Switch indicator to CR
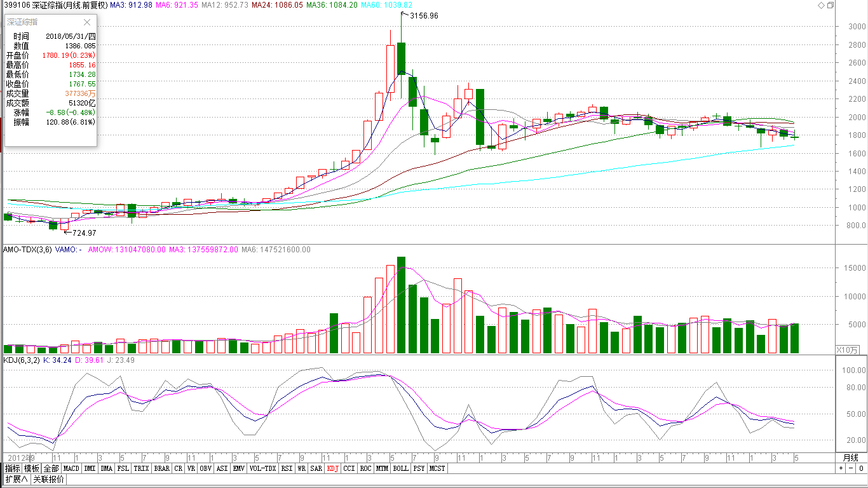 pyautogui.click(x=179, y=468)
